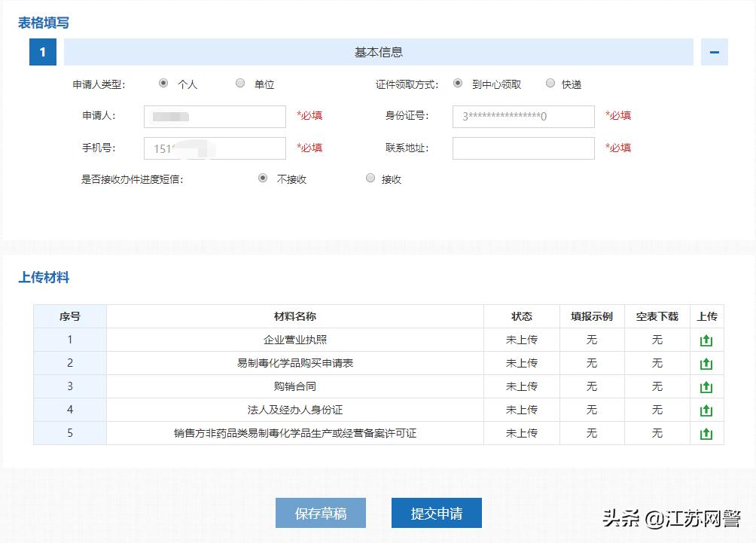
Task: Click the 未上传 status for 购销合同 row
Action: tap(521, 386)
